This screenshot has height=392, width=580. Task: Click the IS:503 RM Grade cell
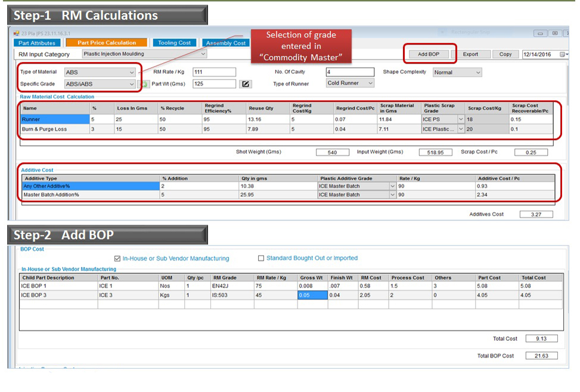(232, 295)
